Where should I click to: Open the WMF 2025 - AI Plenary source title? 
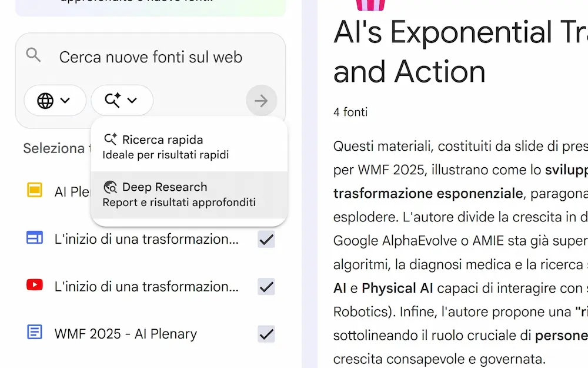click(125, 334)
